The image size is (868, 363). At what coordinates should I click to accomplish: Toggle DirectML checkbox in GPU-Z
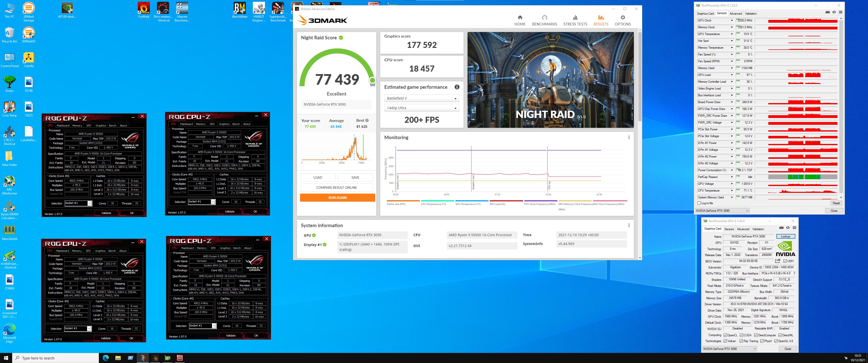(780, 335)
